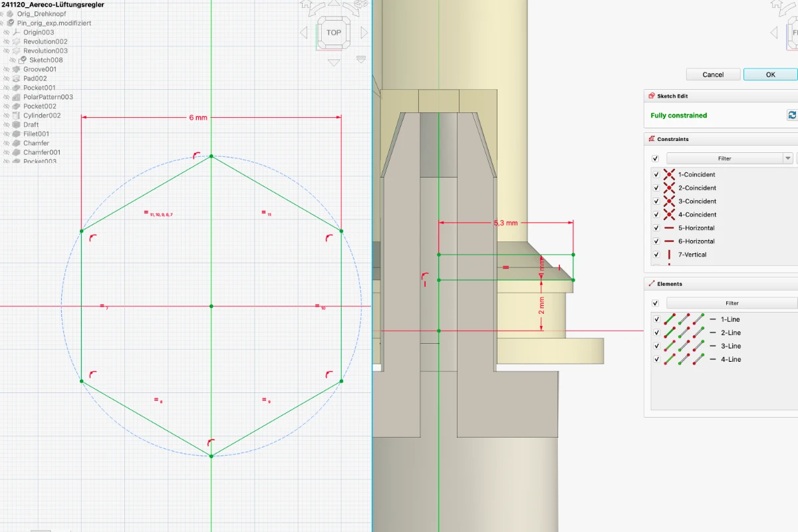Click left arrow of right view's navigation cube

[774, 33]
